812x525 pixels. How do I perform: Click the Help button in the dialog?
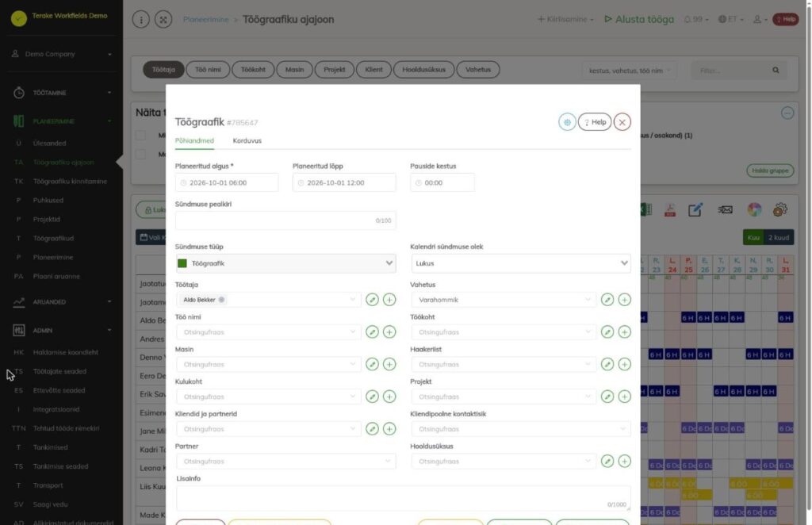coord(595,122)
